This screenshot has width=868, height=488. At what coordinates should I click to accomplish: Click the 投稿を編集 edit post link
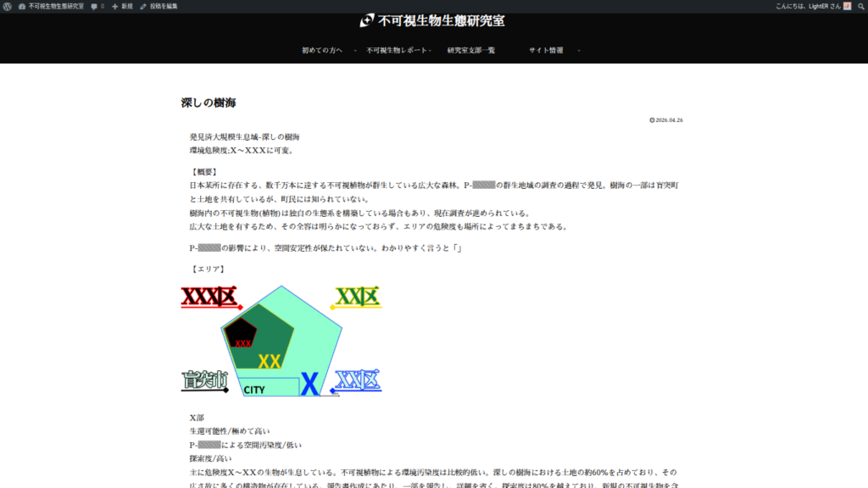pyautogui.click(x=164, y=6)
